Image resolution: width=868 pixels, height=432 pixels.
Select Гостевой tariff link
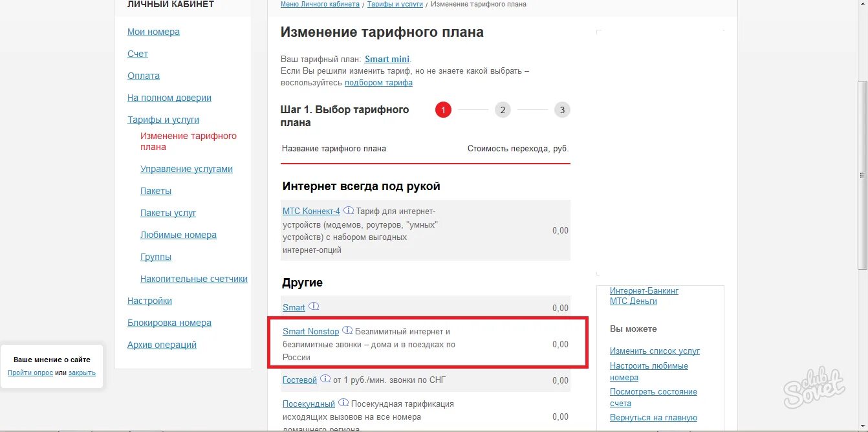coord(299,380)
